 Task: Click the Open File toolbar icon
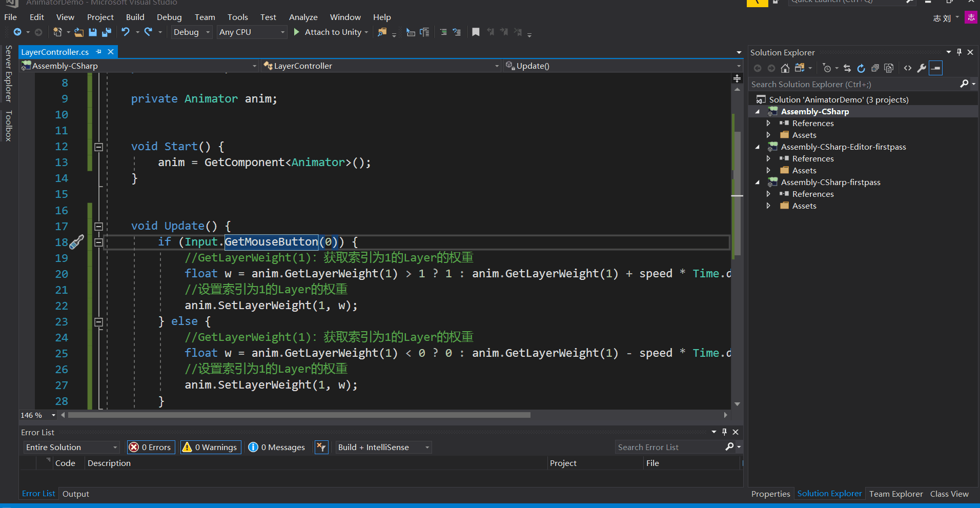pos(79,32)
